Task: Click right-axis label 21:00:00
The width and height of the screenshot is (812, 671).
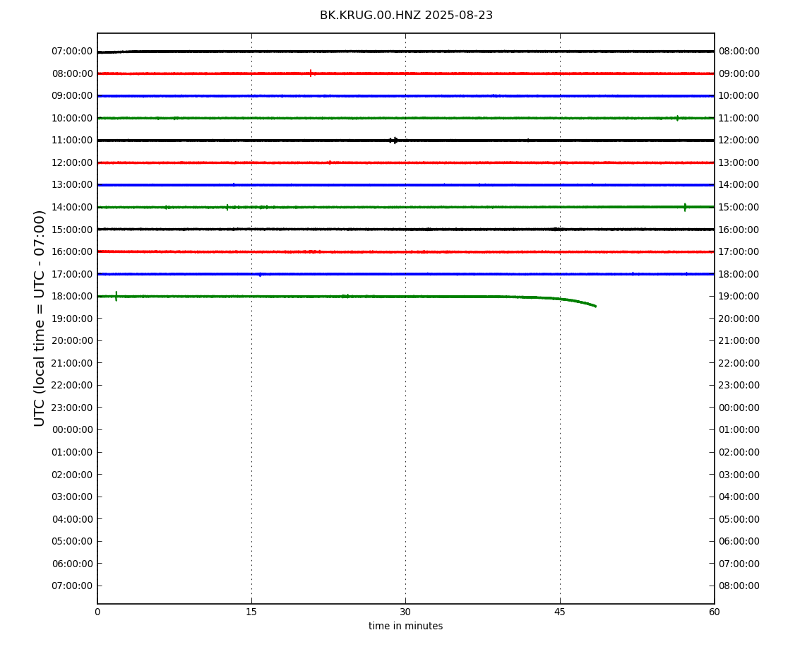Action: [739, 341]
